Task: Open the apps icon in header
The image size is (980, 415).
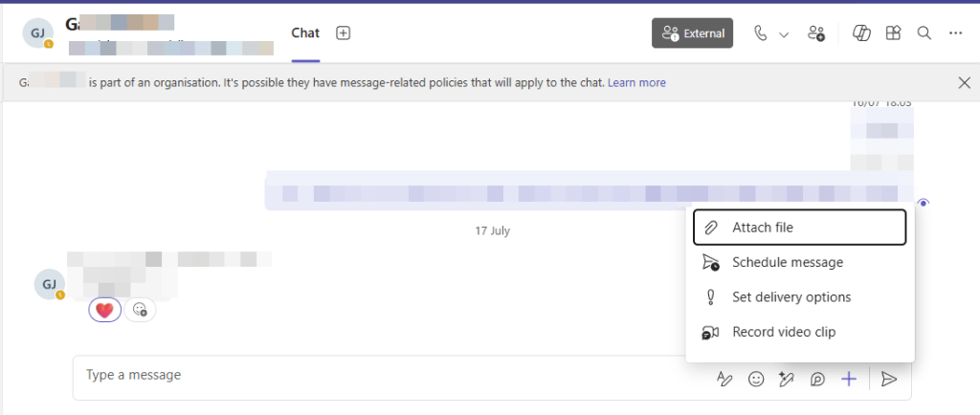Action: coord(893,33)
